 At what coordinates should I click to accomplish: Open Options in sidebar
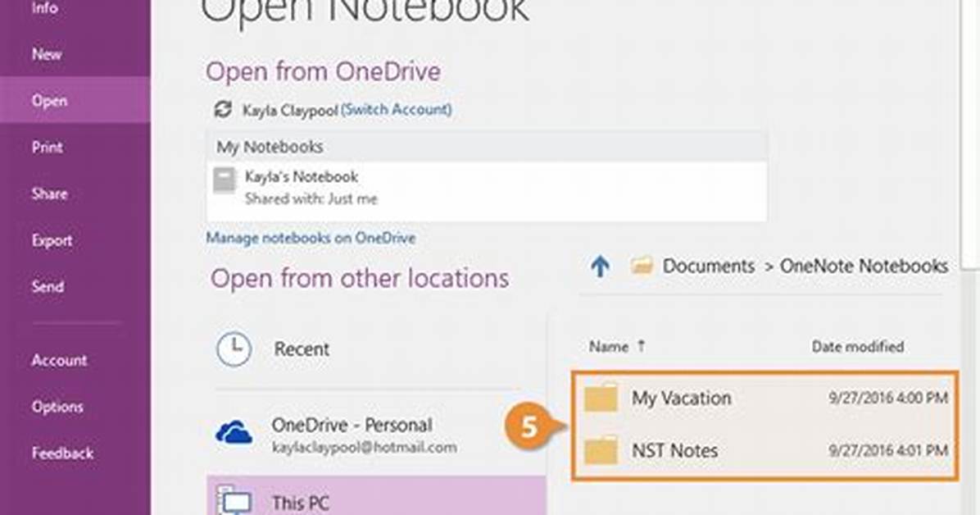(57, 407)
